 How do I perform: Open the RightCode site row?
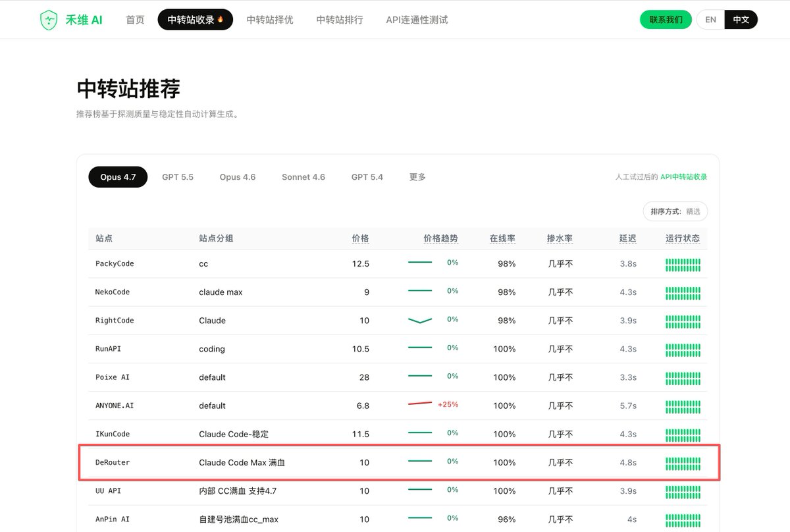[398, 320]
